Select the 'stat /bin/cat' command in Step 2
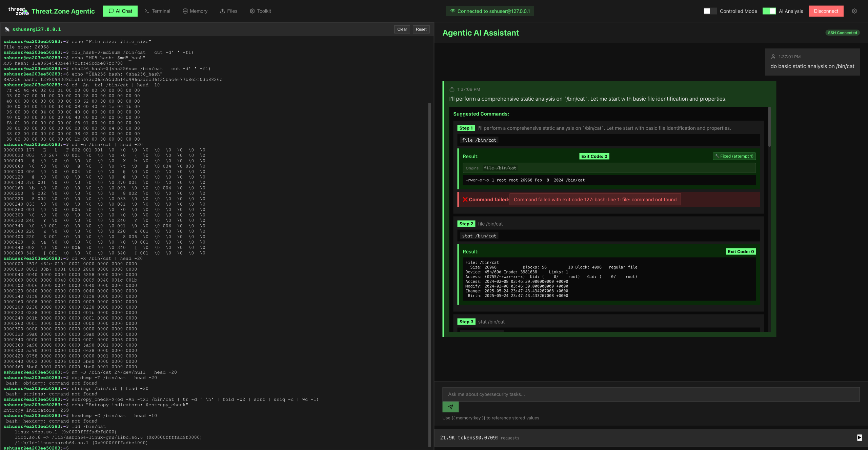The height and width of the screenshot is (450, 868). pyautogui.click(x=479, y=236)
